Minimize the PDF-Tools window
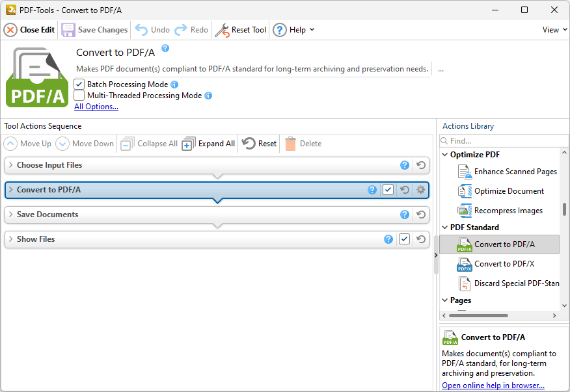 [495, 10]
